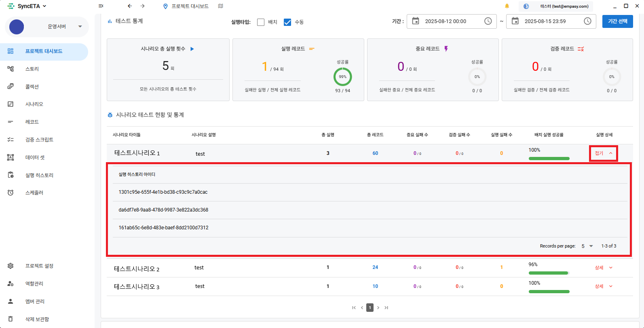Expand 상세 for 테스트시나리오 2
Viewport: 644px width, 328px height.
pos(604,268)
